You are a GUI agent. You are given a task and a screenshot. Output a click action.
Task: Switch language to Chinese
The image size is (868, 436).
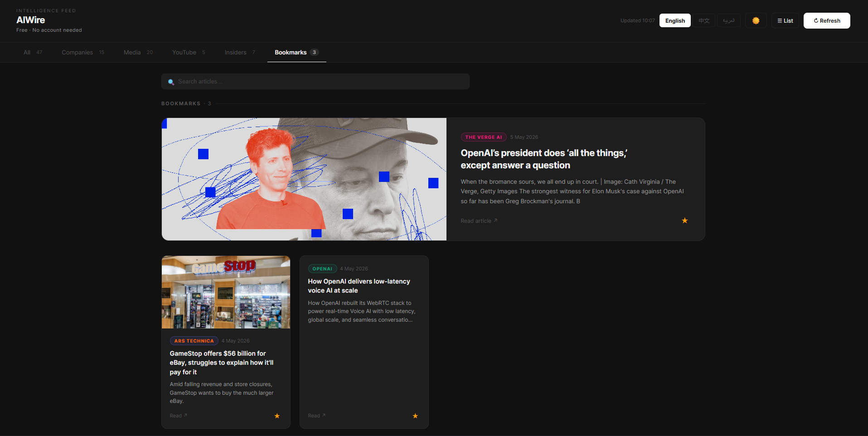click(x=704, y=20)
